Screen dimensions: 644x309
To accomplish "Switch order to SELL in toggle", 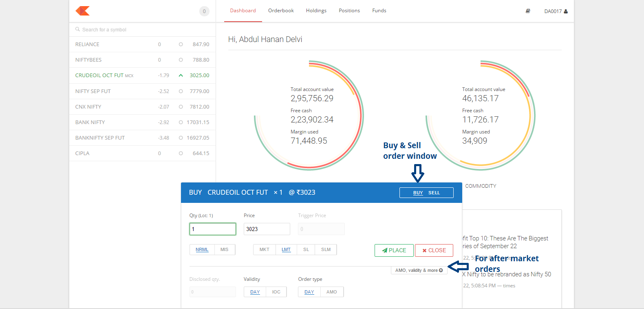I will point(434,193).
